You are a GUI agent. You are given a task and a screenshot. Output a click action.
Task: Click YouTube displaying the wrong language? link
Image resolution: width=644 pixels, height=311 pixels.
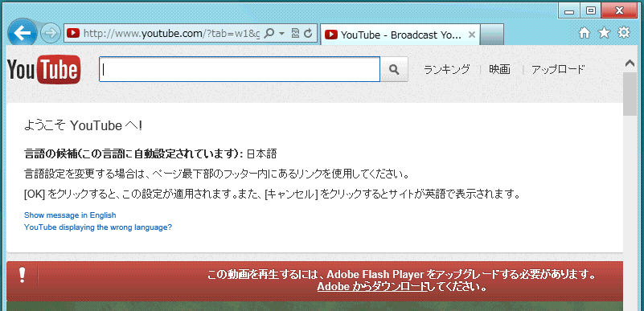[x=98, y=227]
